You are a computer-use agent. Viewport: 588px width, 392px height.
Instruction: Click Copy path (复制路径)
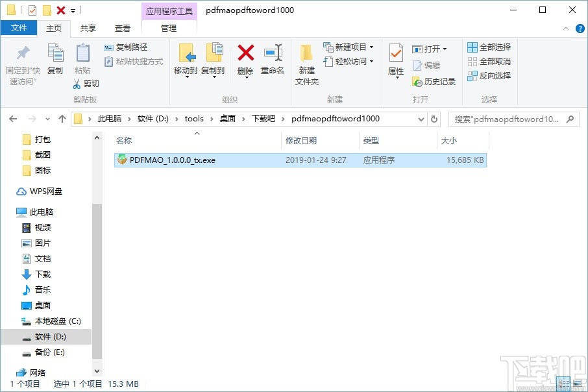pyautogui.click(x=126, y=47)
